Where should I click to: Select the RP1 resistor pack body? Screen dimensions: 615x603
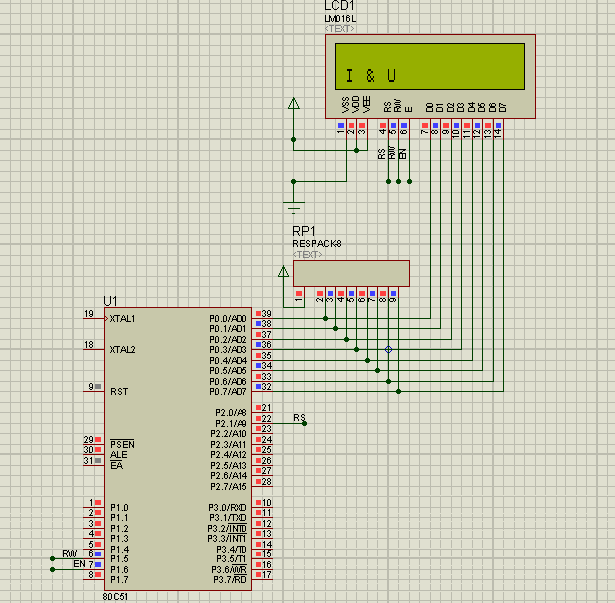tap(351, 273)
